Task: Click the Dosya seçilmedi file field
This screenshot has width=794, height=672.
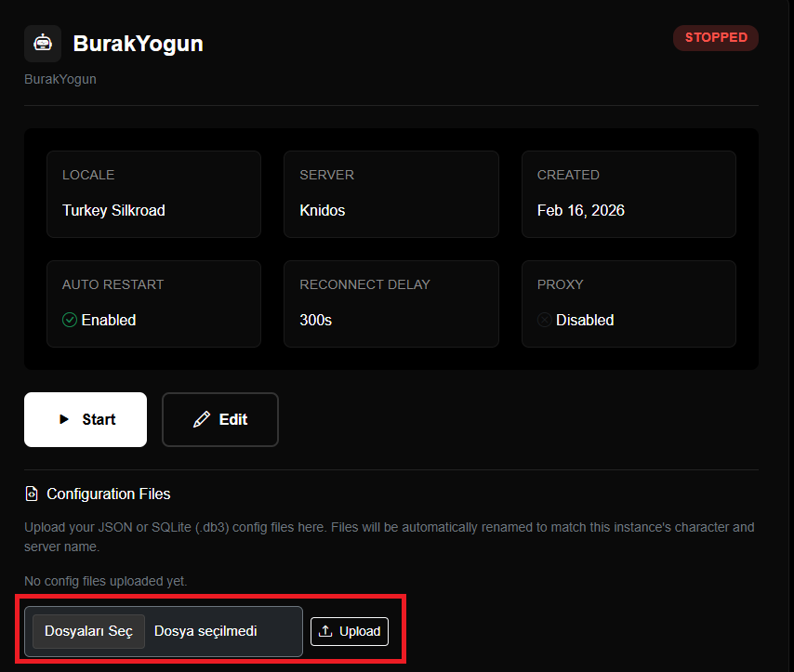Action: coord(205,631)
